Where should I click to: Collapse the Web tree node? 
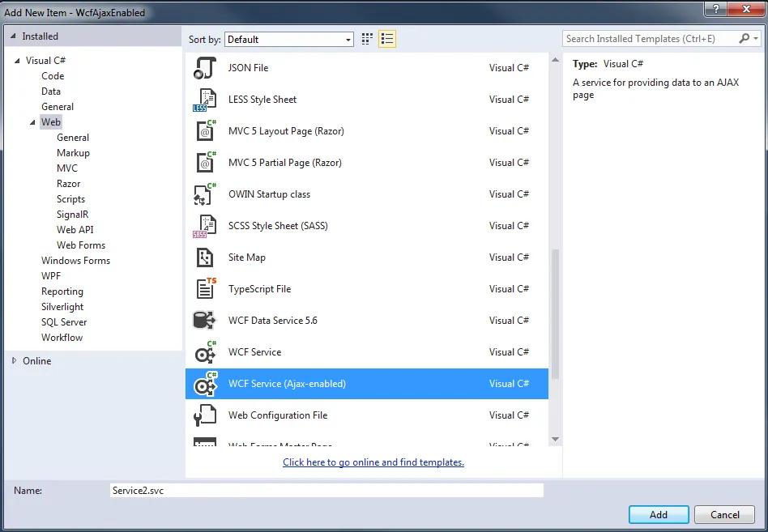33,122
